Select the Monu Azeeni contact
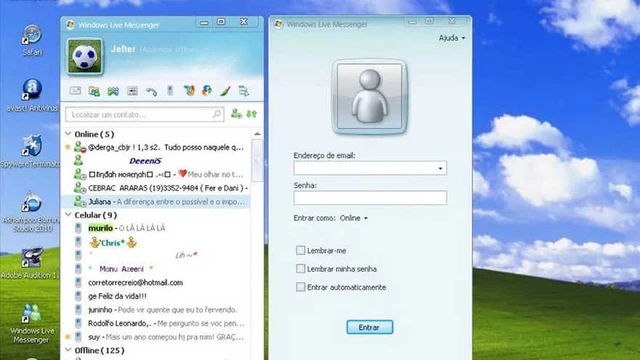640x360 pixels. point(157,269)
